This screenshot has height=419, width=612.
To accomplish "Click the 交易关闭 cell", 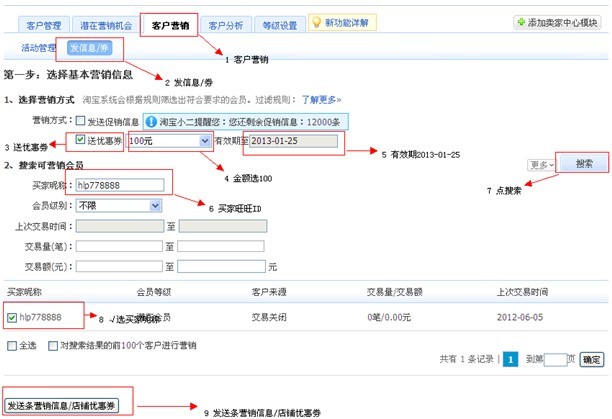I will pyautogui.click(x=269, y=317).
